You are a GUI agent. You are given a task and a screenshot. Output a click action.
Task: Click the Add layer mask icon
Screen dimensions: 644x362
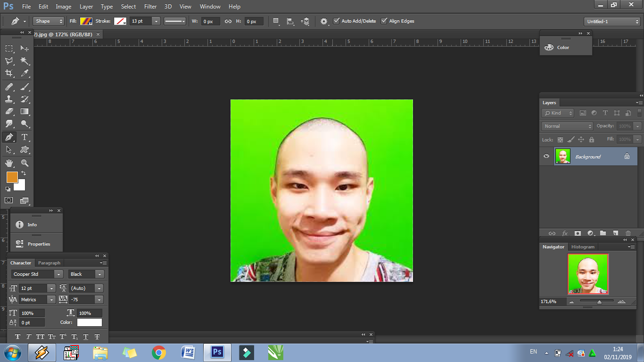coord(578,233)
